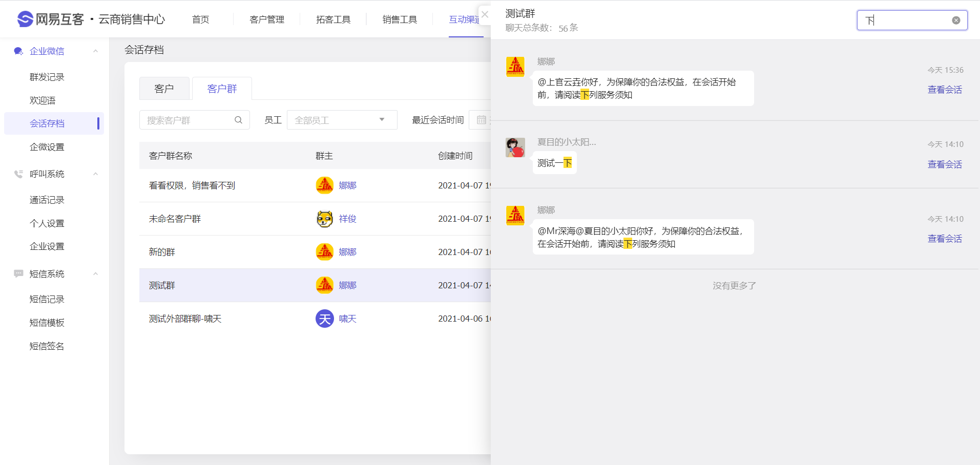Click owner name 娜娜 in 新的群 row
Viewport: 980px width, 465px height.
click(x=347, y=252)
